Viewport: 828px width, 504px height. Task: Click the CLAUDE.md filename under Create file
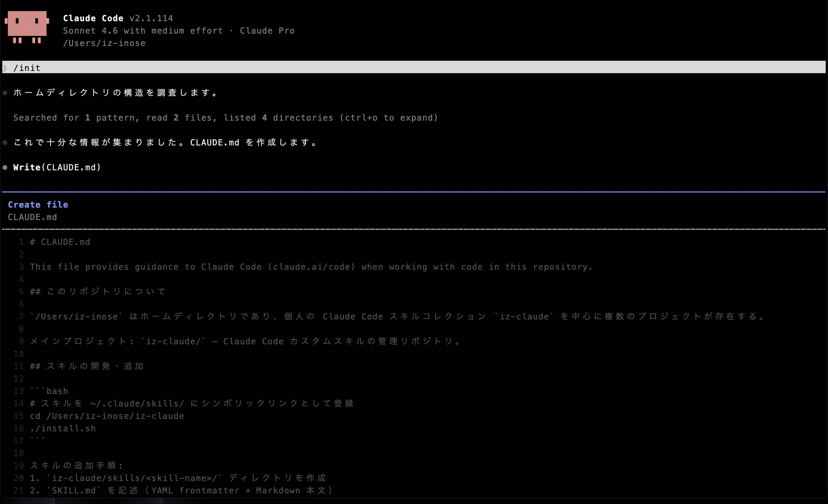pyautogui.click(x=32, y=217)
